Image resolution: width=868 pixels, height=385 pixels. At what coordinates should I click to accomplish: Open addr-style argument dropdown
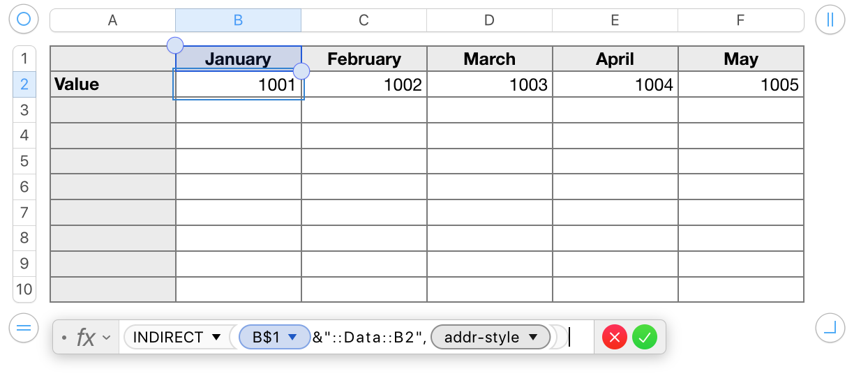[x=534, y=338]
